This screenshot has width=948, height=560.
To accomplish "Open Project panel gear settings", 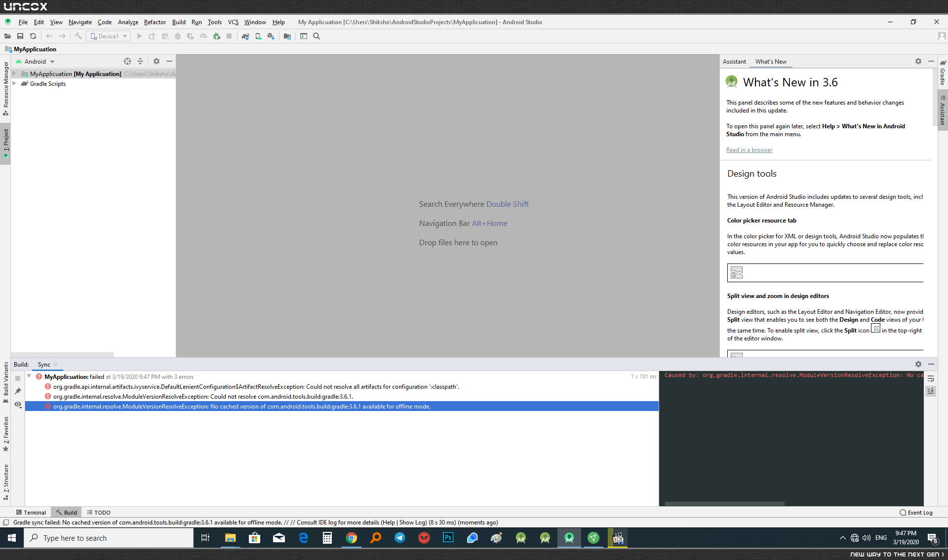I will (x=157, y=61).
